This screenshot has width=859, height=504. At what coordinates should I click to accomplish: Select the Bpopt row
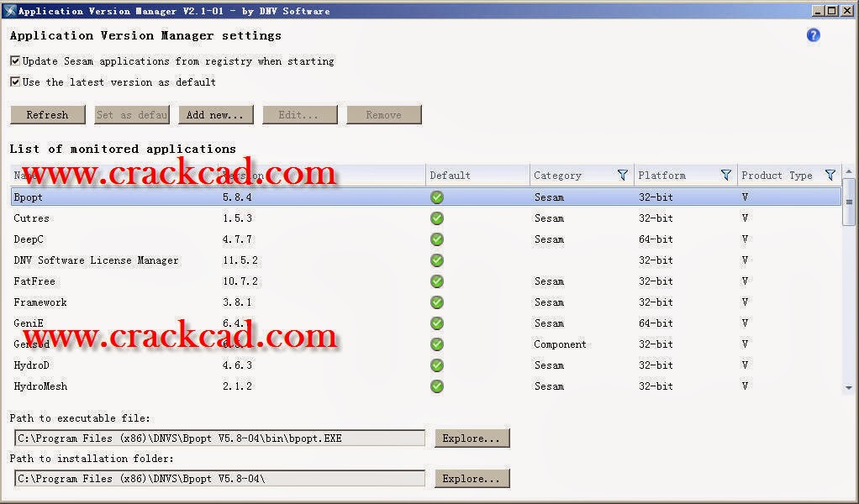pyautogui.click(x=425, y=197)
